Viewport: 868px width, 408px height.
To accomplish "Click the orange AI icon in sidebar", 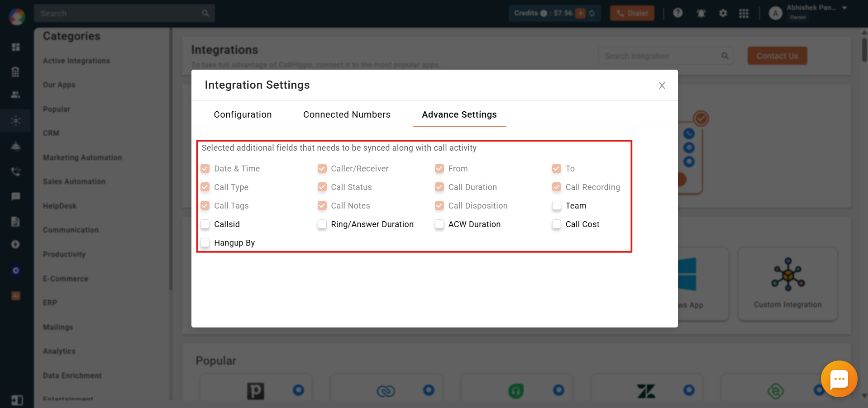I will (16, 296).
